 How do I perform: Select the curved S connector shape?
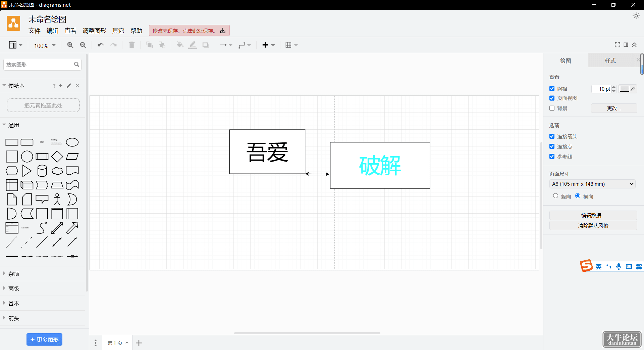coord(42,228)
